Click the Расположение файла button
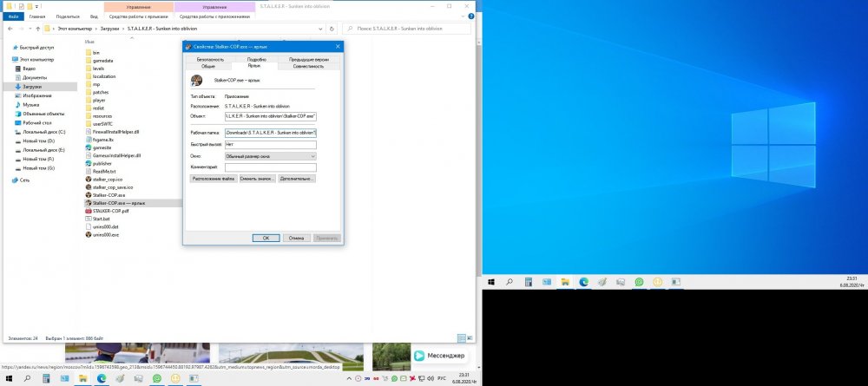Image resolution: width=868 pixels, height=386 pixels. coord(214,179)
